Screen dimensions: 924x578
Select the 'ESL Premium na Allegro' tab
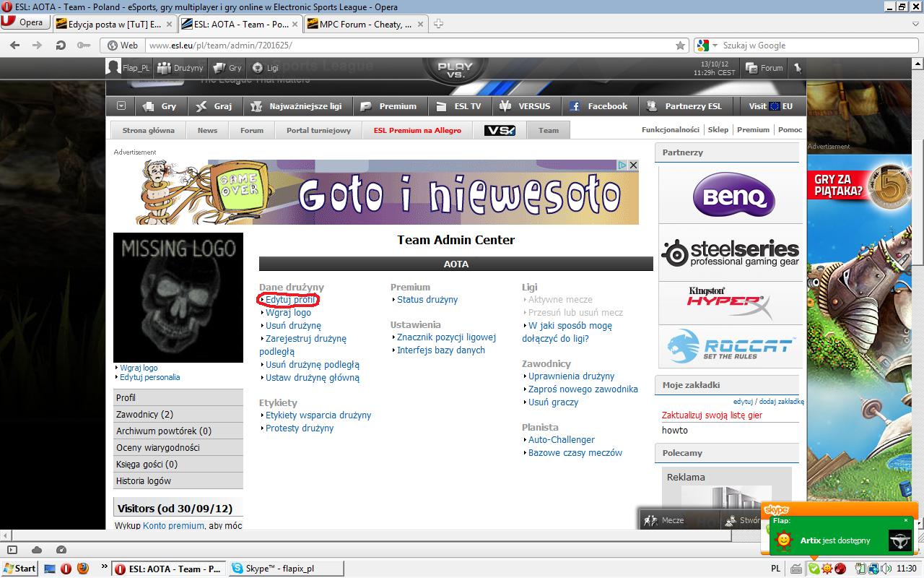point(417,130)
